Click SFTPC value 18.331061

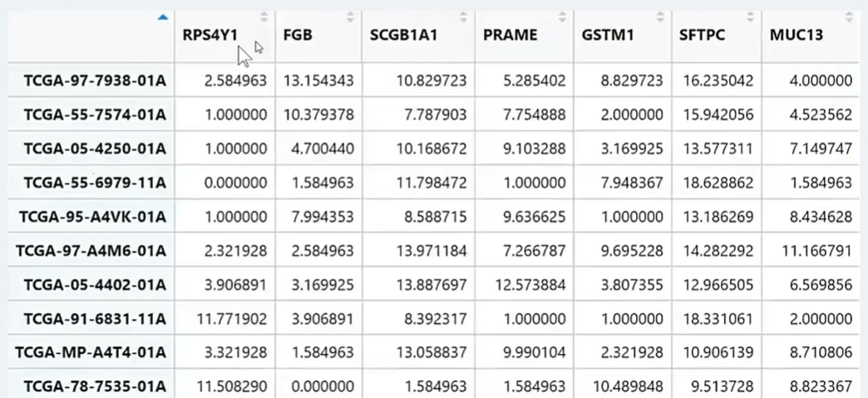718,319
